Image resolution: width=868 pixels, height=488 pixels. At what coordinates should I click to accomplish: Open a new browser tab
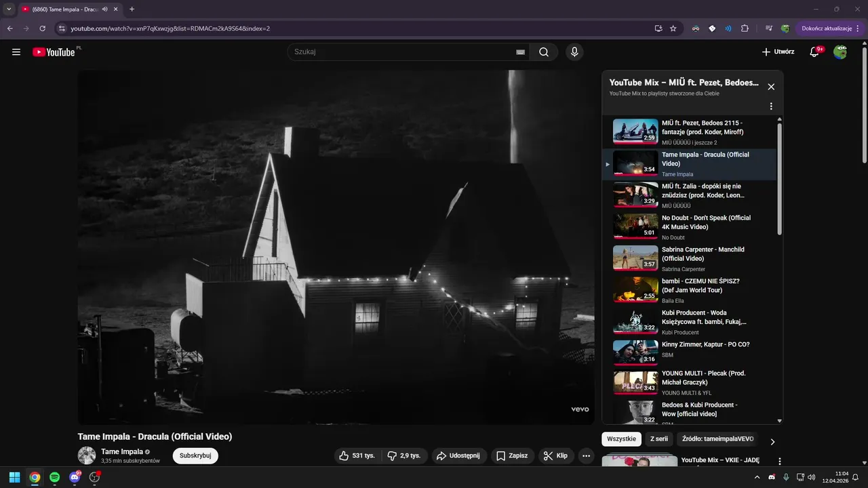tap(132, 9)
